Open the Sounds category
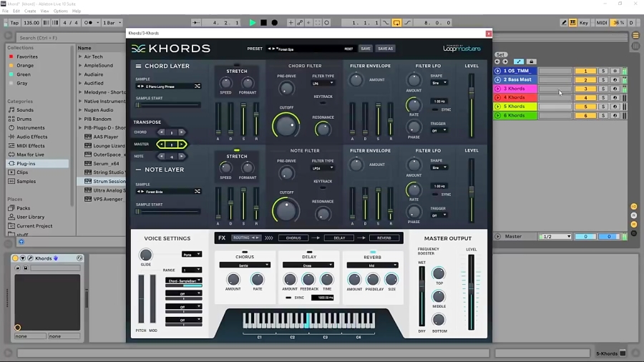 [25, 110]
